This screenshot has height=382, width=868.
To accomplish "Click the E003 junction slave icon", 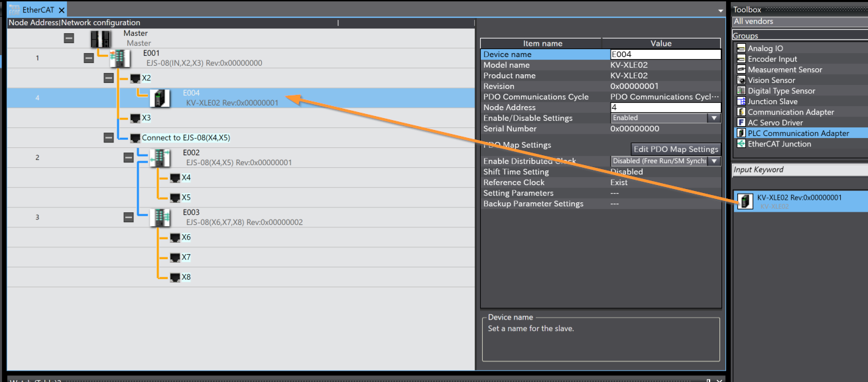I will (160, 218).
